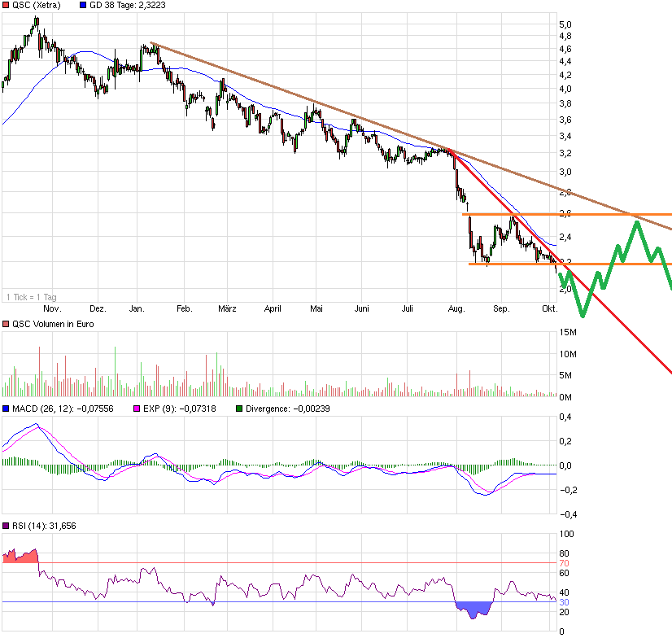Click the 'Aug.' month axis label
Viewport: 672px width, 638px height.
point(456,308)
